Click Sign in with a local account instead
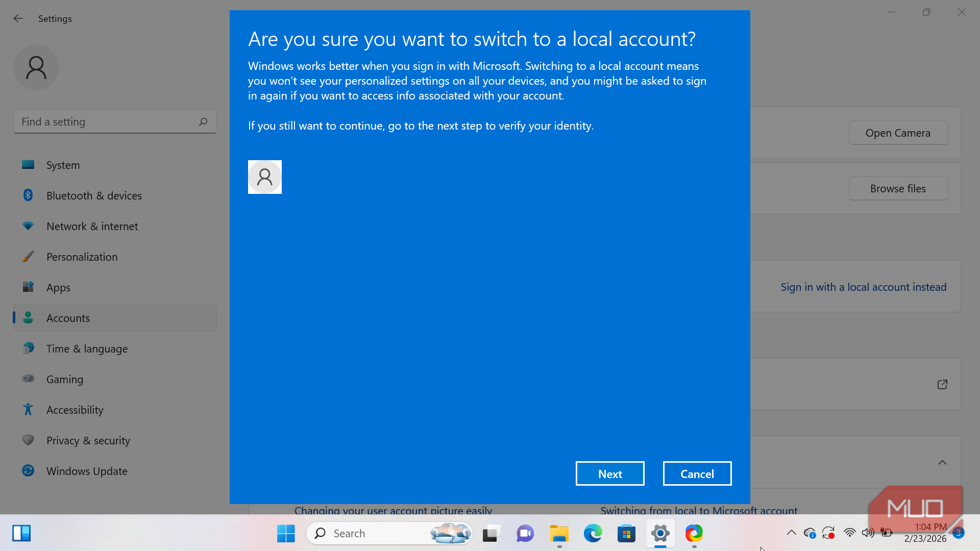 click(x=863, y=287)
